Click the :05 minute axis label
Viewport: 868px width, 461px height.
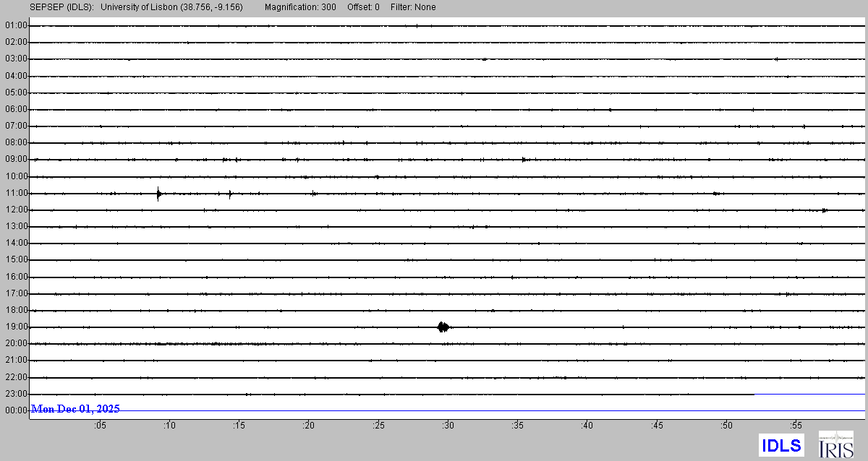[x=99, y=426]
